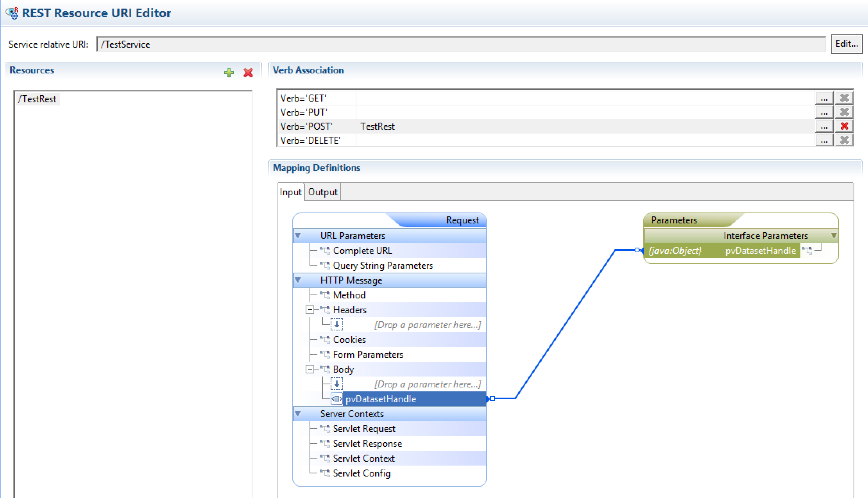Click the grey X beside Verb='DELETE'
The image size is (868, 498).
coord(844,140)
